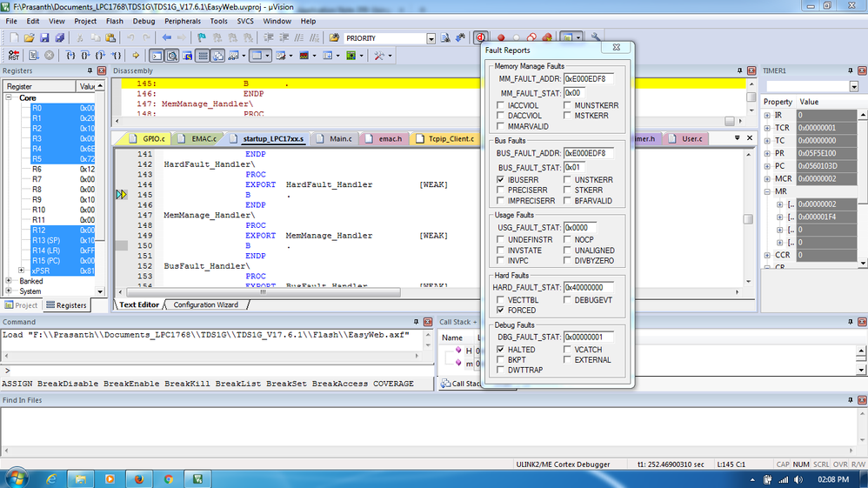
Task: Save the current file with floppy icon
Action: (44, 38)
